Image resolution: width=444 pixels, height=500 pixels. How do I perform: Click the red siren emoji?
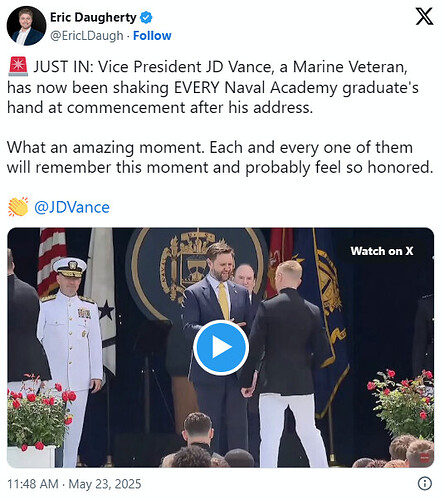18,67
